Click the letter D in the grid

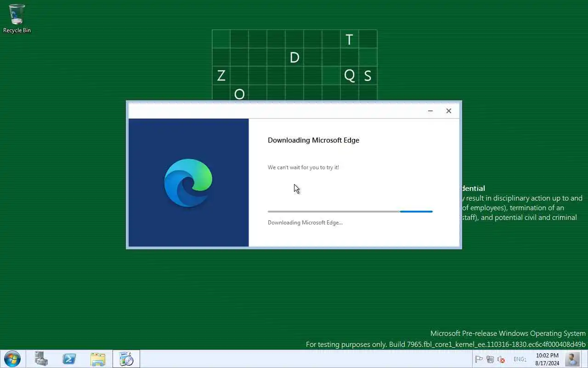(294, 57)
